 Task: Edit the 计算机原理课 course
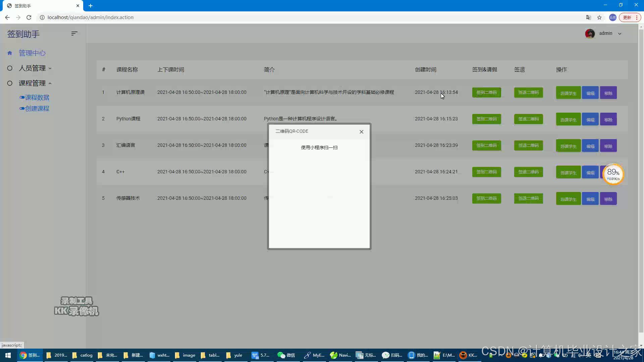(590, 93)
